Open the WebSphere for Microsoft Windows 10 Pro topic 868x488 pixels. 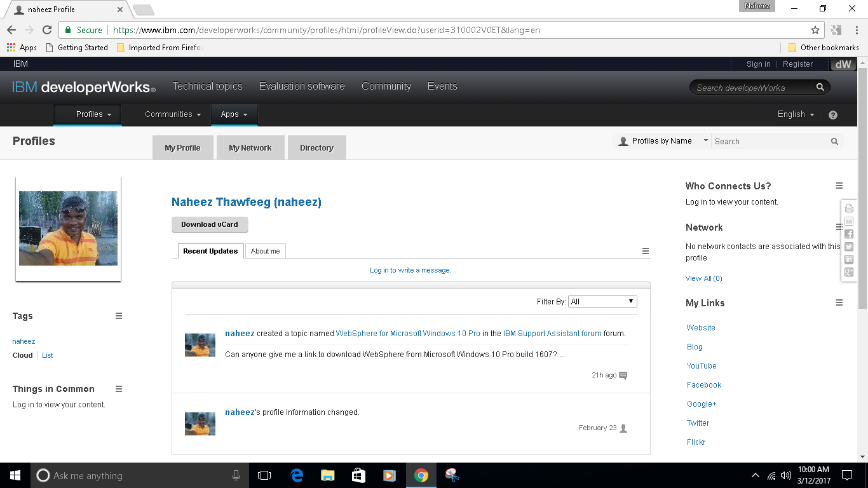[x=408, y=334]
